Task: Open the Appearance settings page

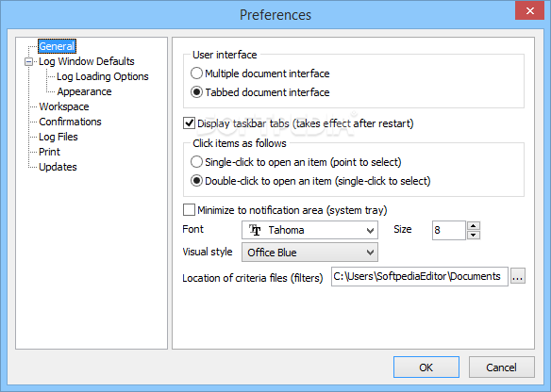Action: (x=84, y=91)
